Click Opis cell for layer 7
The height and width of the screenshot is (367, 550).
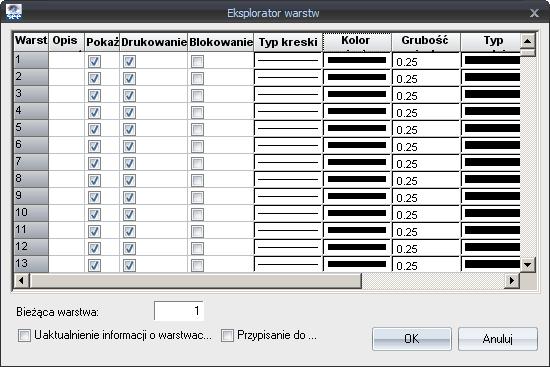click(67, 162)
